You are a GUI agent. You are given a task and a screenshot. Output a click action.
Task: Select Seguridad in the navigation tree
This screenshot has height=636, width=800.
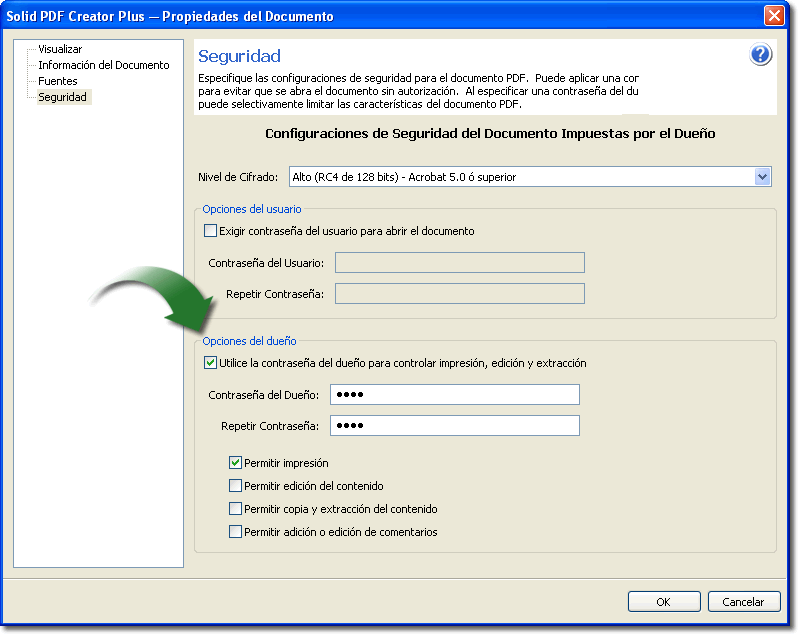click(63, 97)
